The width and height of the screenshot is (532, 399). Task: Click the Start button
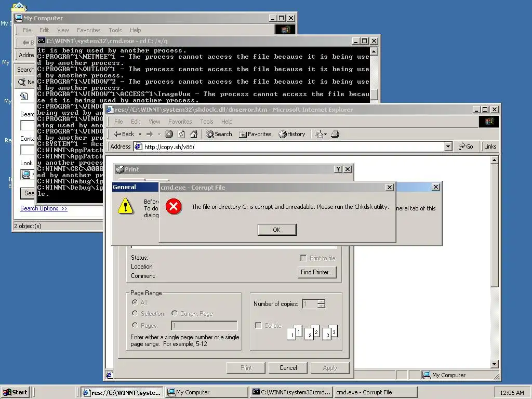point(15,392)
